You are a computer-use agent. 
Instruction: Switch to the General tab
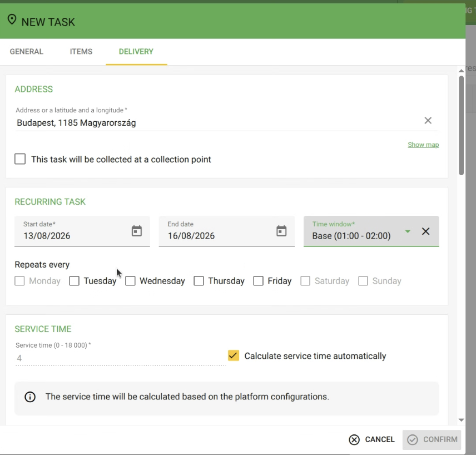[x=26, y=52]
